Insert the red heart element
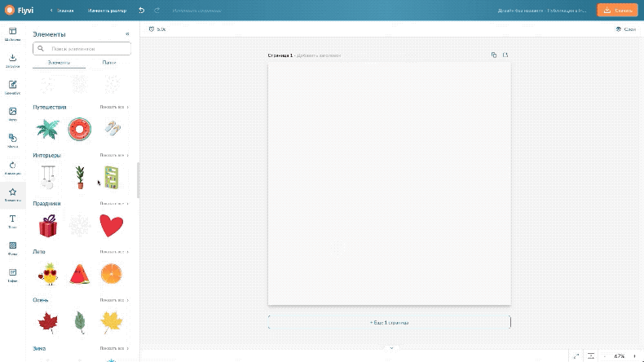 tap(112, 226)
